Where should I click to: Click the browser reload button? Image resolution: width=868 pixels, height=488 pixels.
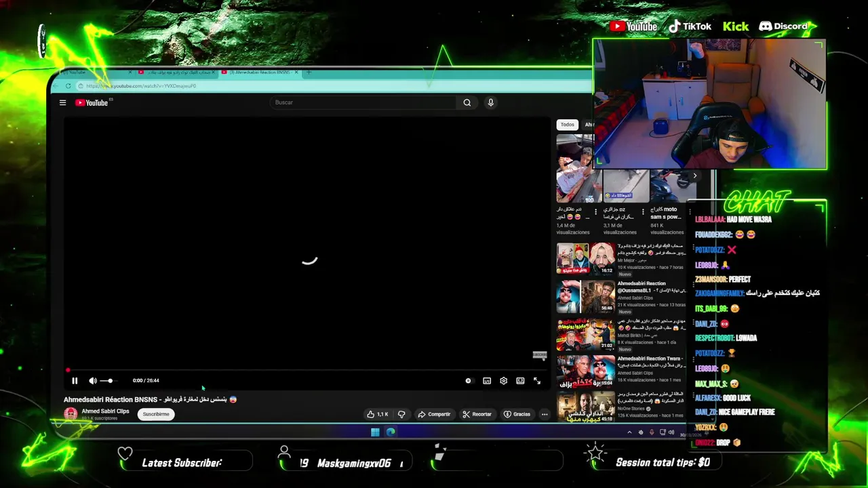point(68,86)
